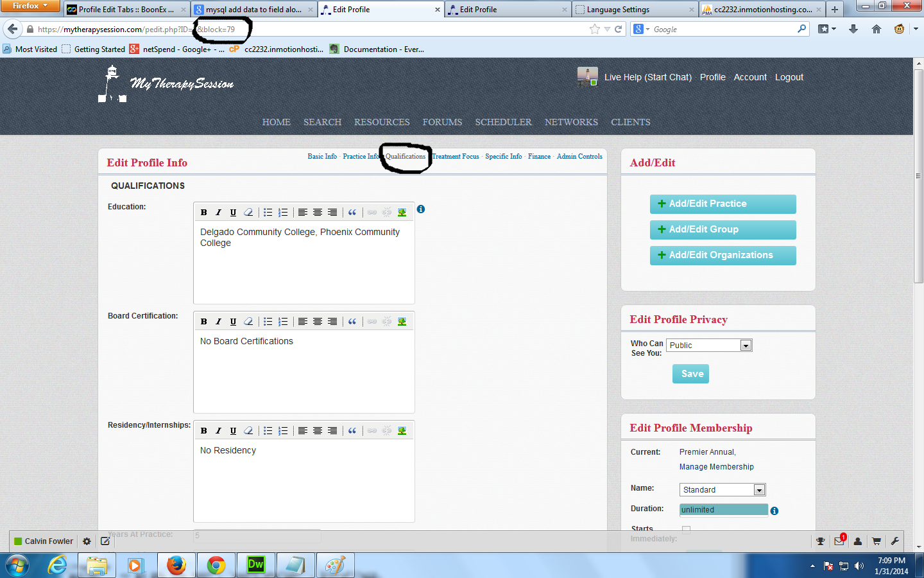Go back using browser back arrow

click(x=13, y=29)
